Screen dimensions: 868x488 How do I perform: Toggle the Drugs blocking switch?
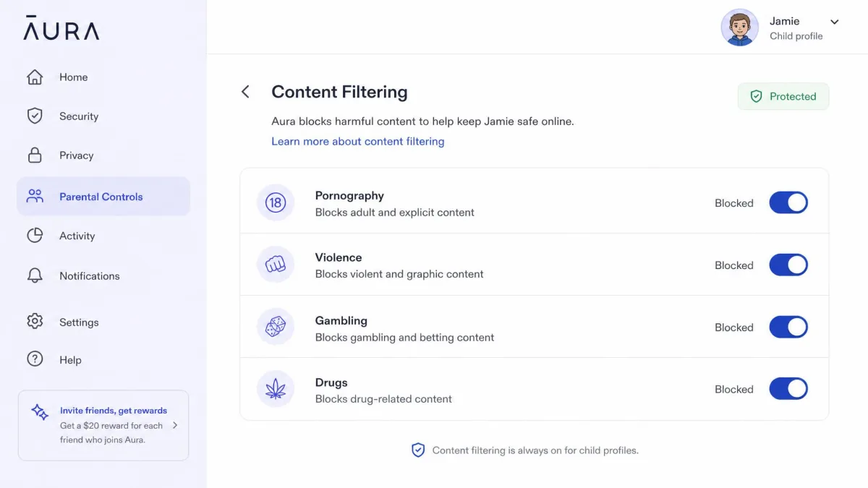pos(788,388)
